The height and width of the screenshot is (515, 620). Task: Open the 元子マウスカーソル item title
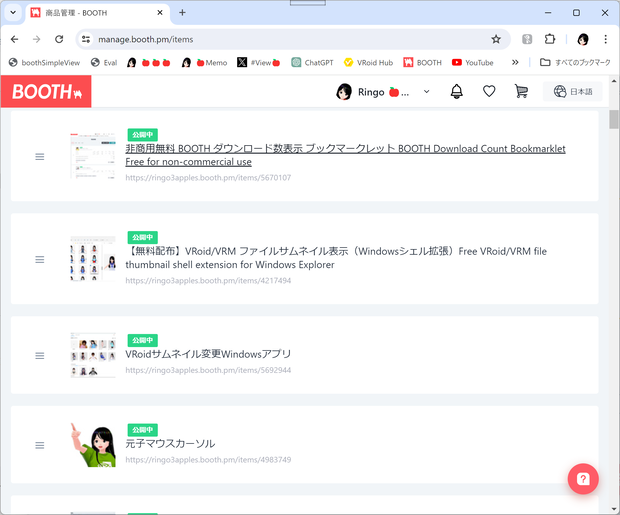tap(170, 443)
